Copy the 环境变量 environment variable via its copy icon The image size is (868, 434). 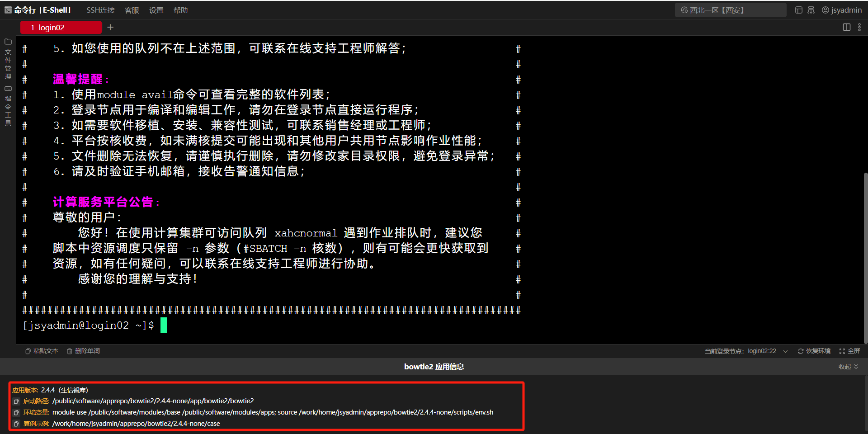pos(16,412)
